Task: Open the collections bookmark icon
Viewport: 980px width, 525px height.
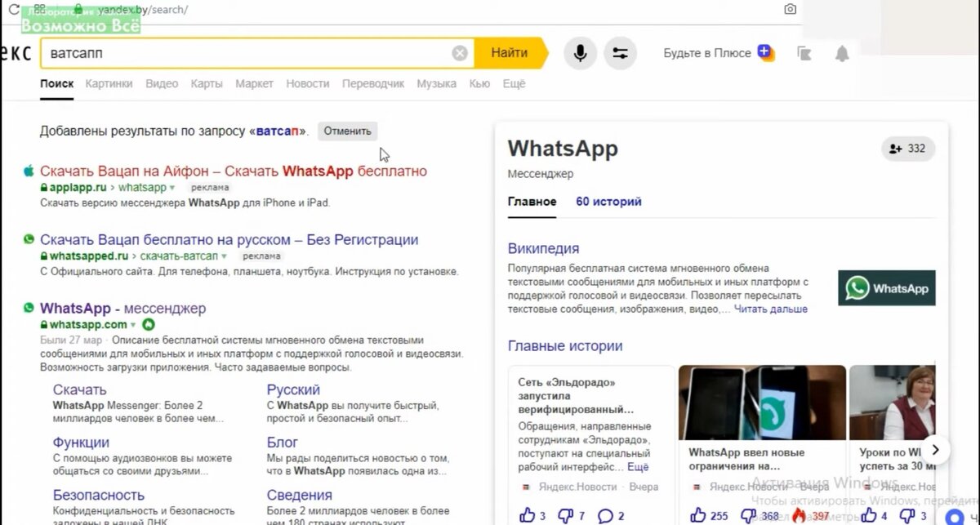Action: (x=804, y=53)
